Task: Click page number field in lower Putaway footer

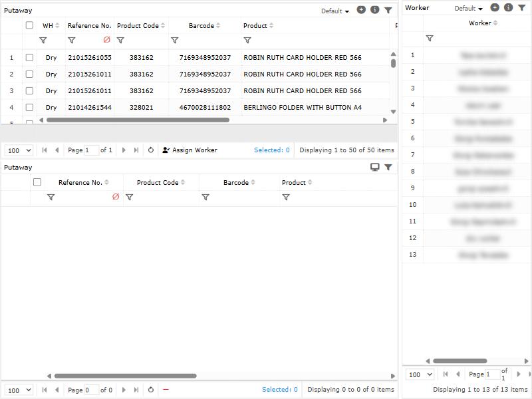Action: 91,390
